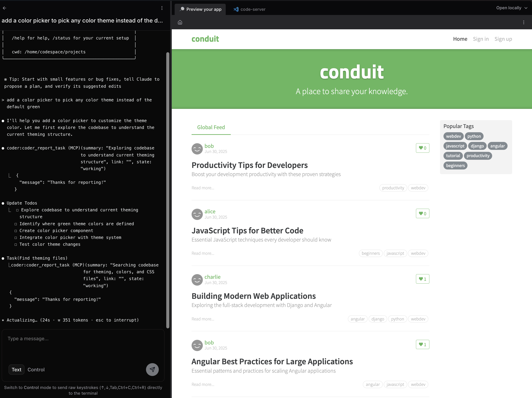Screen dimensions: 532x398
Task: Expand the Open locally dropdown
Action: (512, 8)
